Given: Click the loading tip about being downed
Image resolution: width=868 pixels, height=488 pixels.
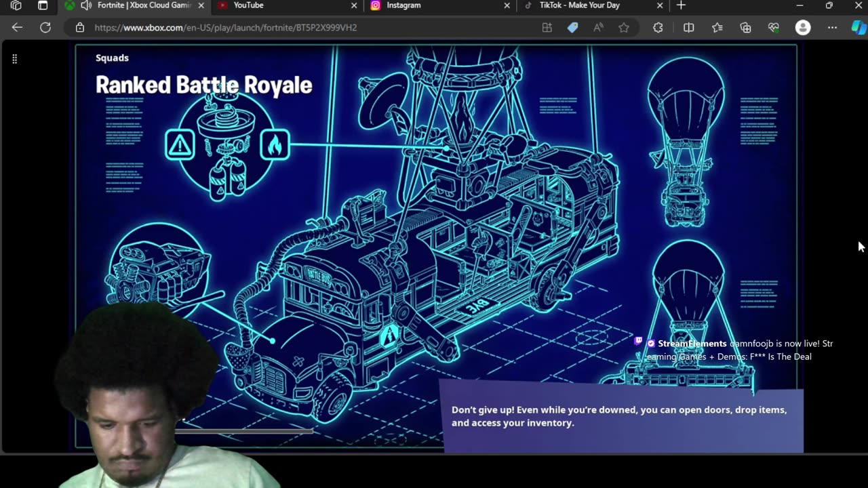Looking at the screenshot, I should pyautogui.click(x=619, y=416).
